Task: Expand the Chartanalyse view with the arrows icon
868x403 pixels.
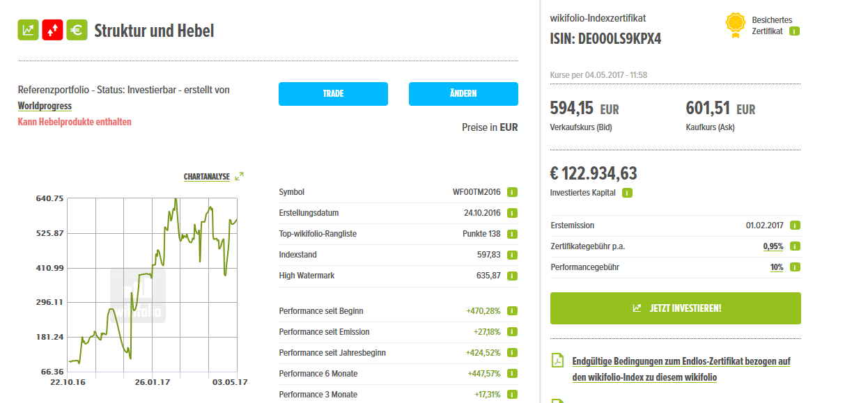Action: pos(238,175)
